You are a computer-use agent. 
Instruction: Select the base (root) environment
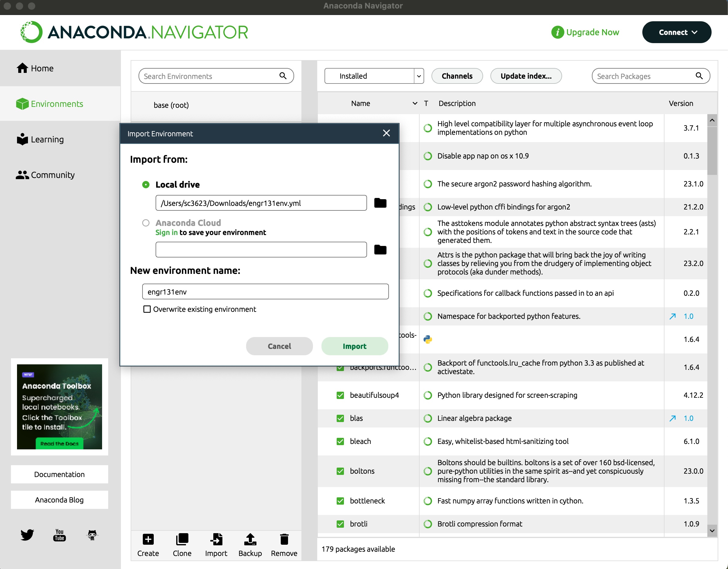216,105
